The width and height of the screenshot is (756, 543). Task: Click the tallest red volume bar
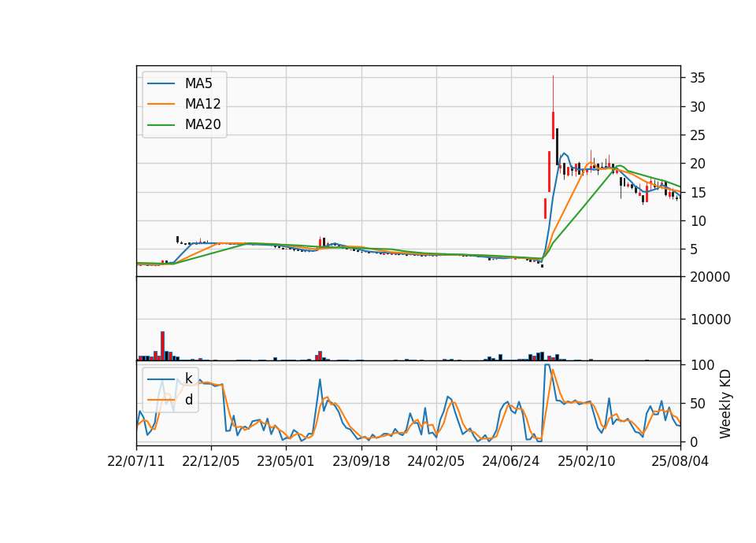[x=162, y=346]
